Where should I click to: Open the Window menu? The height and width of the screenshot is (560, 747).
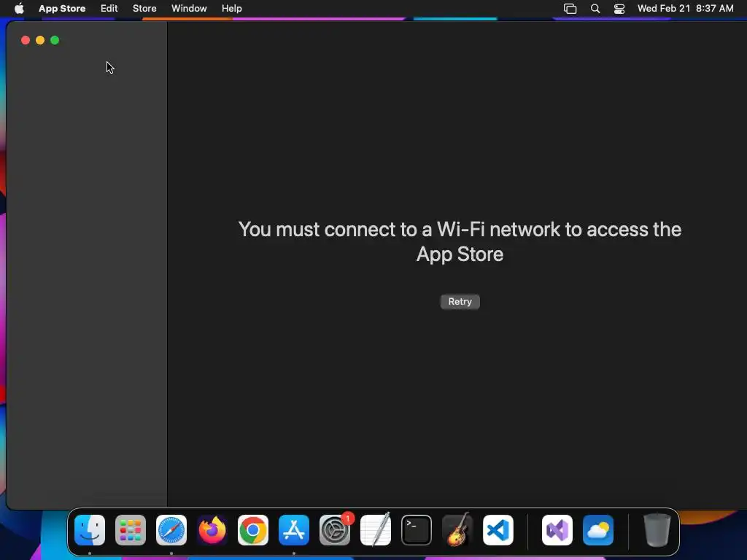189,8
